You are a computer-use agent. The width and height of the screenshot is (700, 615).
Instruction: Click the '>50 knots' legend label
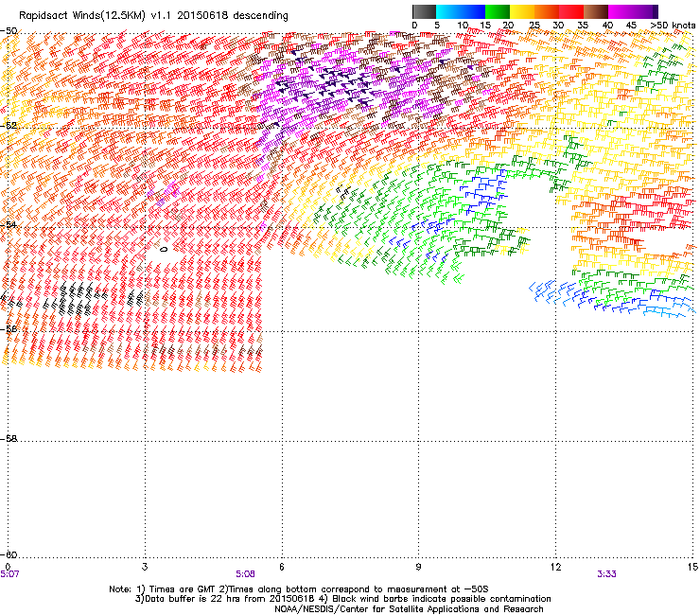[673, 26]
